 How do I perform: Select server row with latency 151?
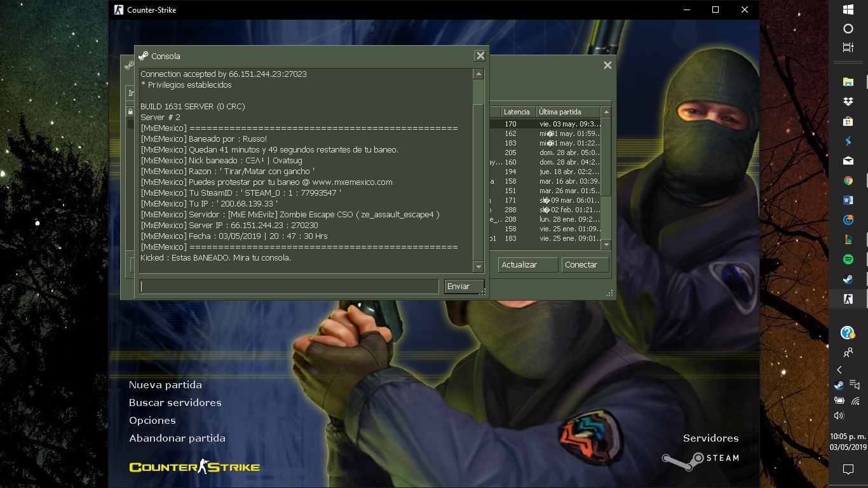coord(545,191)
